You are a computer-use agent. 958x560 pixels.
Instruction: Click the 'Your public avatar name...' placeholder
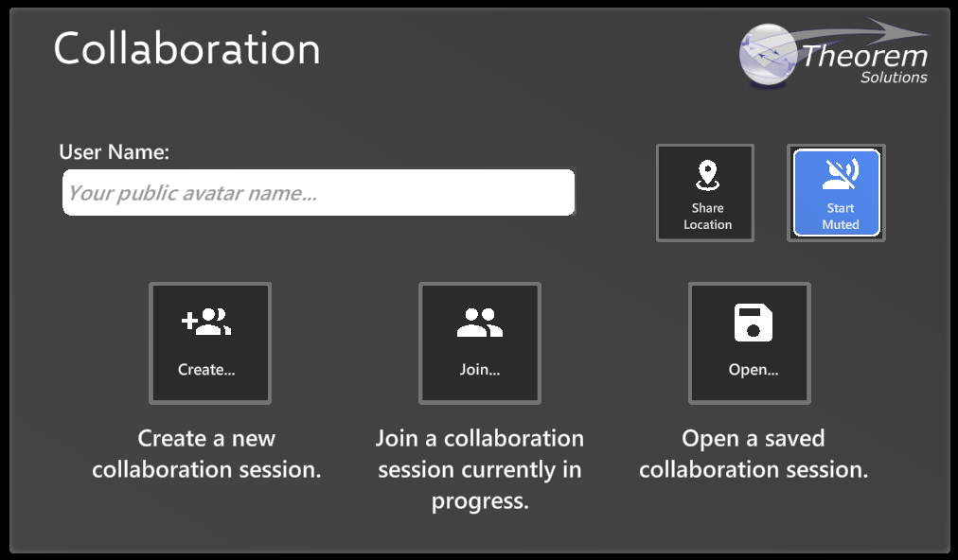[x=192, y=193]
